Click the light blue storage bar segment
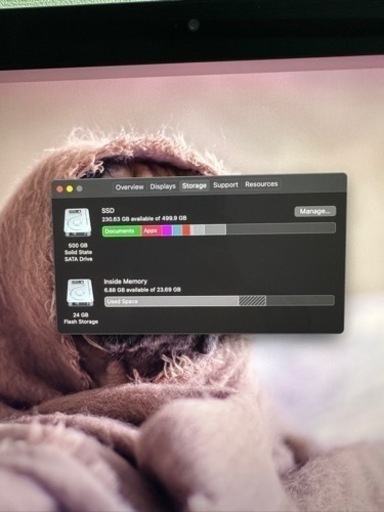 click(177, 230)
